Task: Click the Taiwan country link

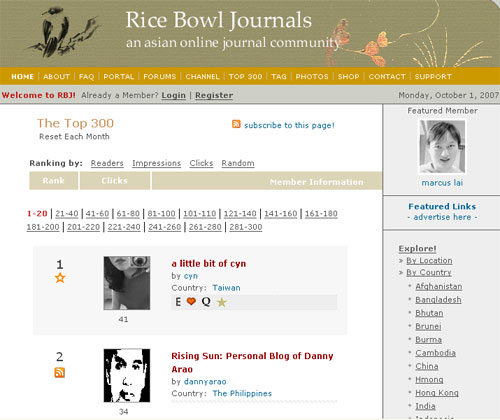Action: tap(226, 288)
